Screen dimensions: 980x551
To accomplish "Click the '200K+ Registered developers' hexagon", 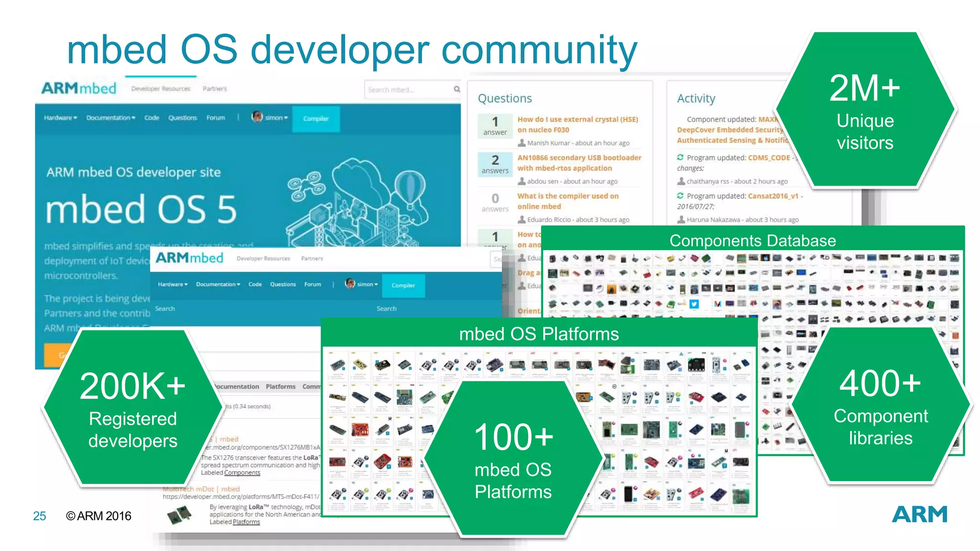I will click(133, 408).
